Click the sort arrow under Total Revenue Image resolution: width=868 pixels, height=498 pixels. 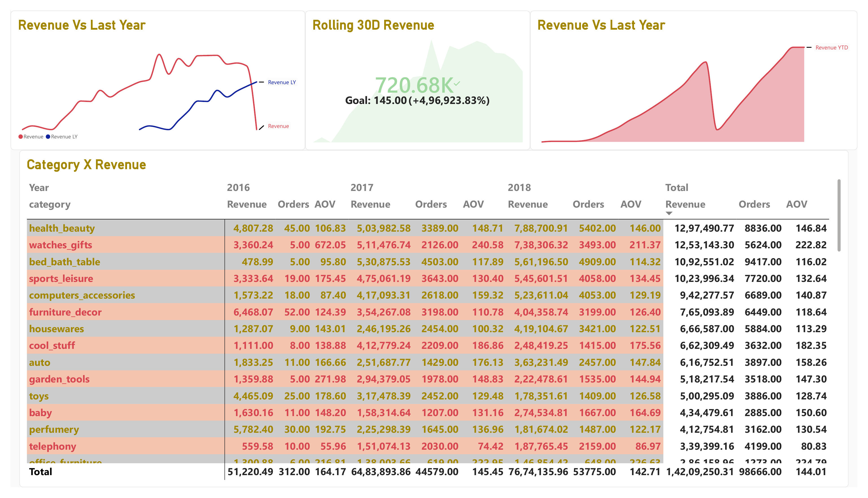pyautogui.click(x=669, y=214)
